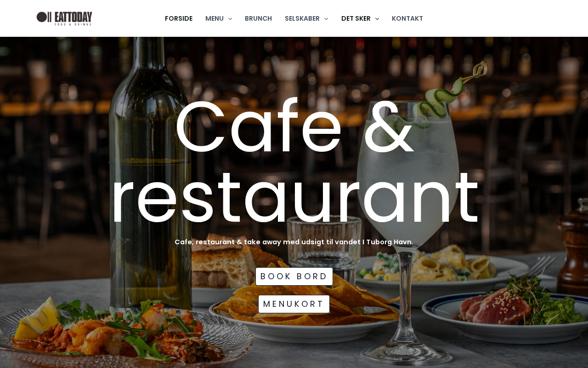Expand the DET SKER dropdown chevron
Viewport: 588px width, 368px height.
pyautogui.click(x=377, y=19)
